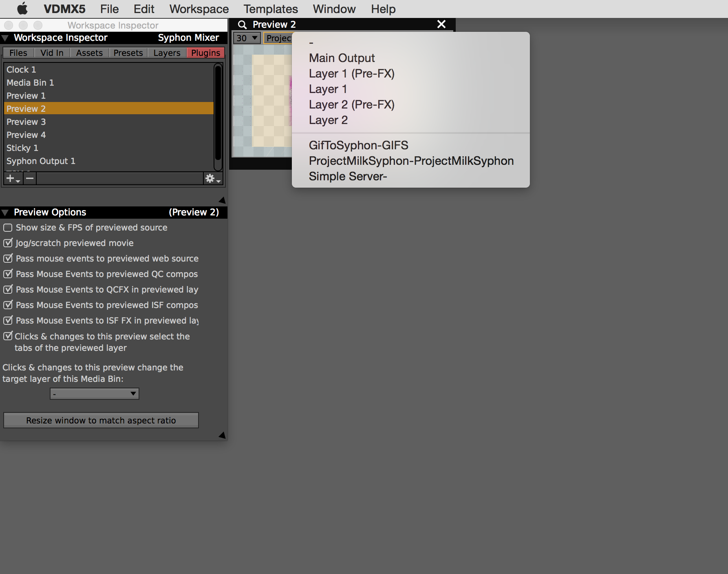Choose Layer 1 (Pre-FX) from source menu
Image resolution: width=728 pixels, height=574 pixels.
click(411, 73)
